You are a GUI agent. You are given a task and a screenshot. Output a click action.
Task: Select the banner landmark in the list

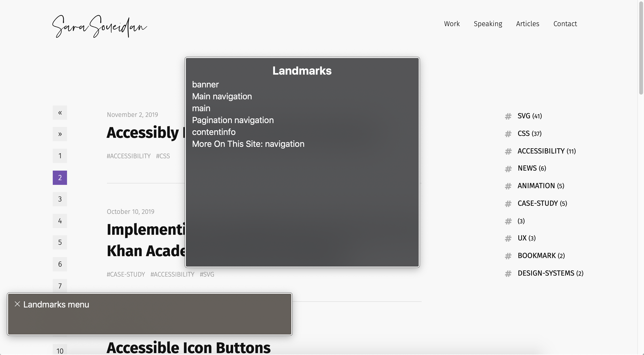click(205, 85)
